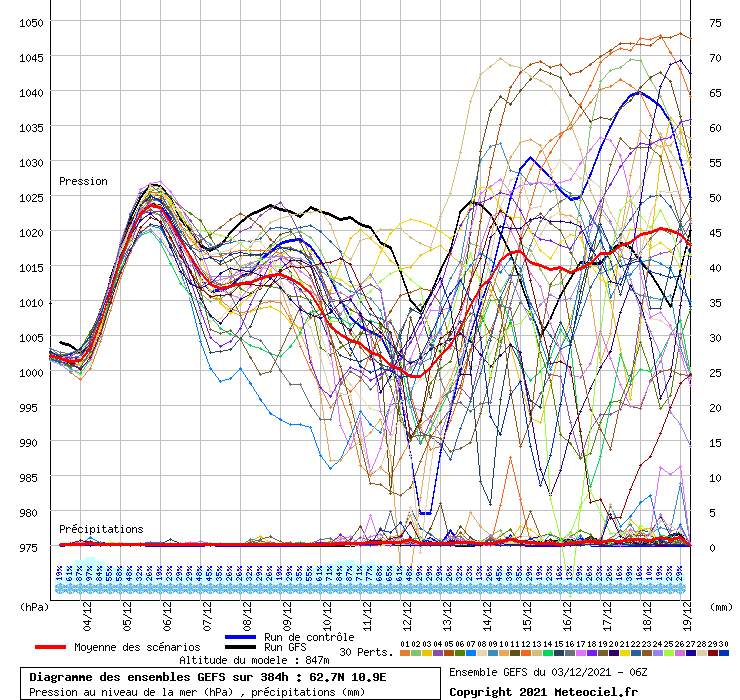Select perturbation 30 color swatch
Image resolution: width=740 pixels, height=700 pixels.
click(x=724, y=652)
